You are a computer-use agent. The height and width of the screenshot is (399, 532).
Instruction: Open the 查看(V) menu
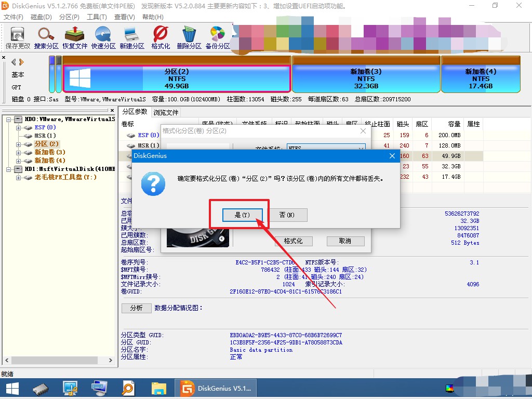[x=125, y=17]
